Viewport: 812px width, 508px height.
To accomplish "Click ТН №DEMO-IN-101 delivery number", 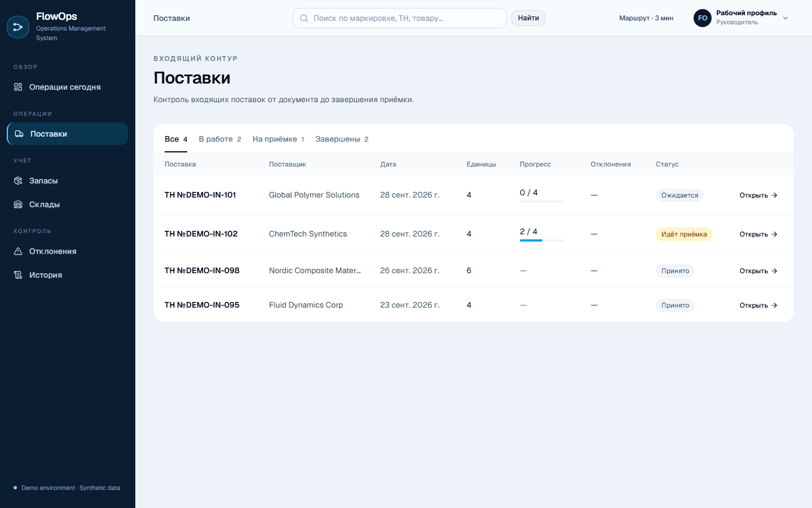I will pyautogui.click(x=200, y=195).
